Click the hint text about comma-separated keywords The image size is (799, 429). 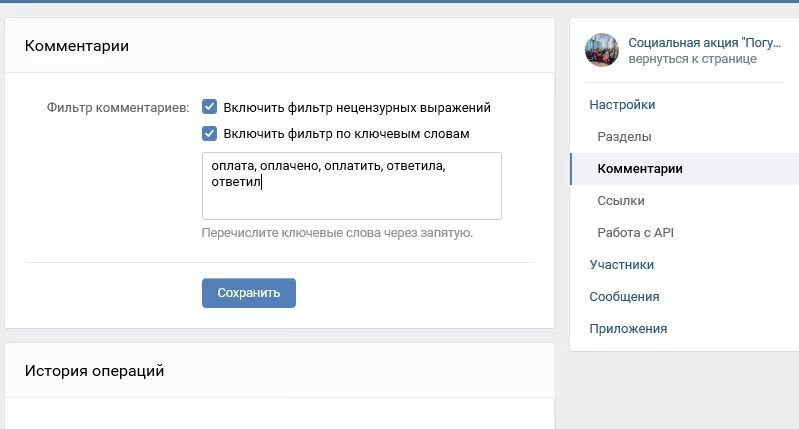337,233
